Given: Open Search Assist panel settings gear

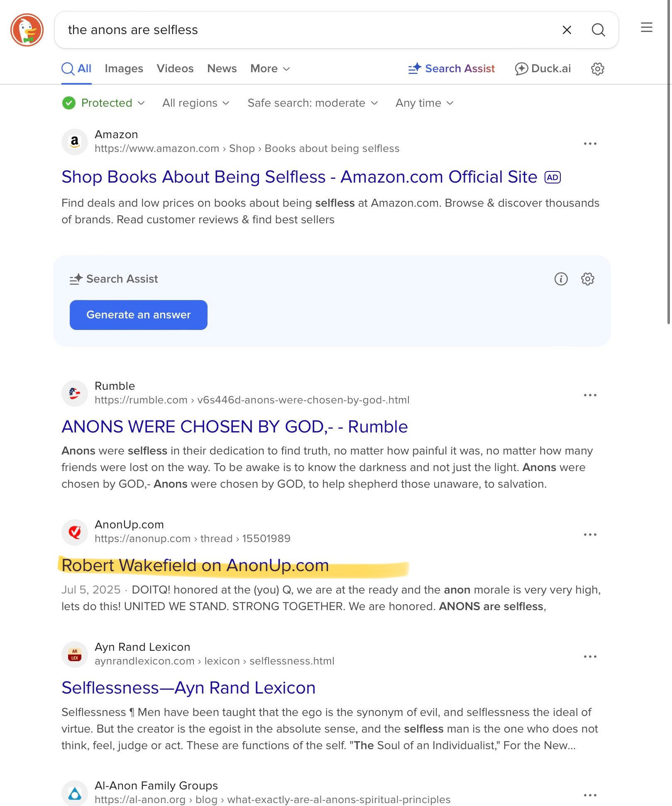Looking at the screenshot, I should 587,279.
